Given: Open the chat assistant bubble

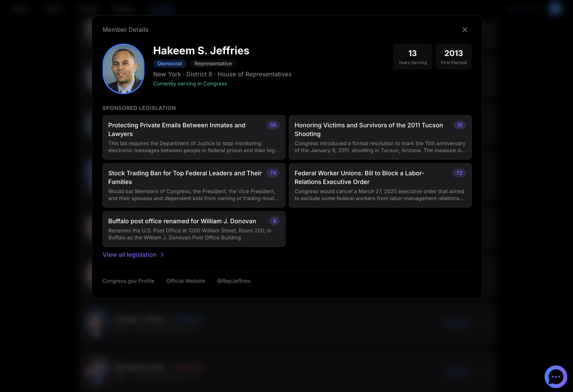Looking at the screenshot, I should 556,376.
